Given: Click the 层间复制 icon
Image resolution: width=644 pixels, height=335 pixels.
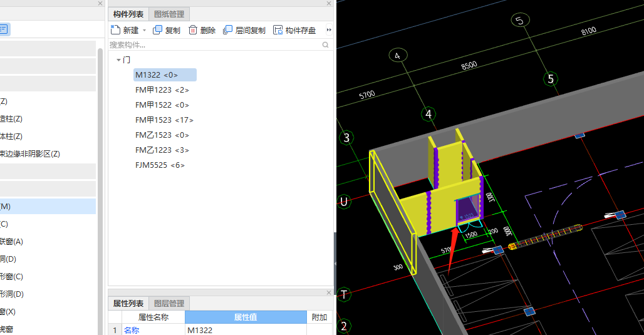Looking at the screenshot, I should 227,30.
